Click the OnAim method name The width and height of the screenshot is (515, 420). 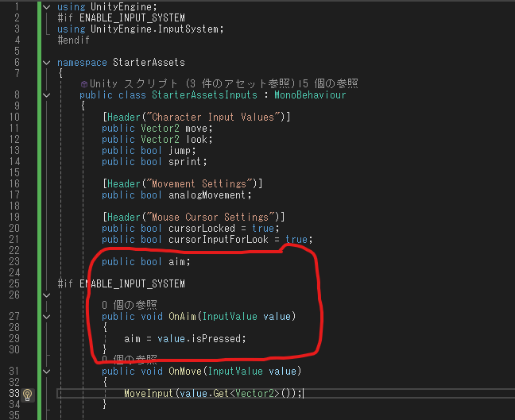(x=182, y=316)
